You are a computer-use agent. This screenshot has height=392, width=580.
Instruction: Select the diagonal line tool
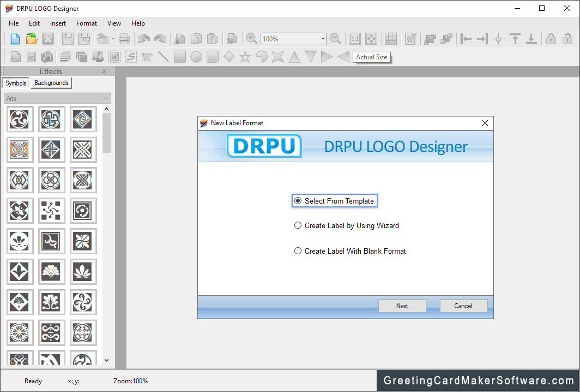pyautogui.click(x=164, y=57)
